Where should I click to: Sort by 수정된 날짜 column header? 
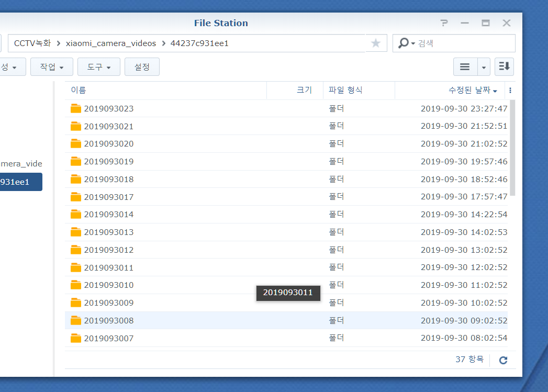451,90
